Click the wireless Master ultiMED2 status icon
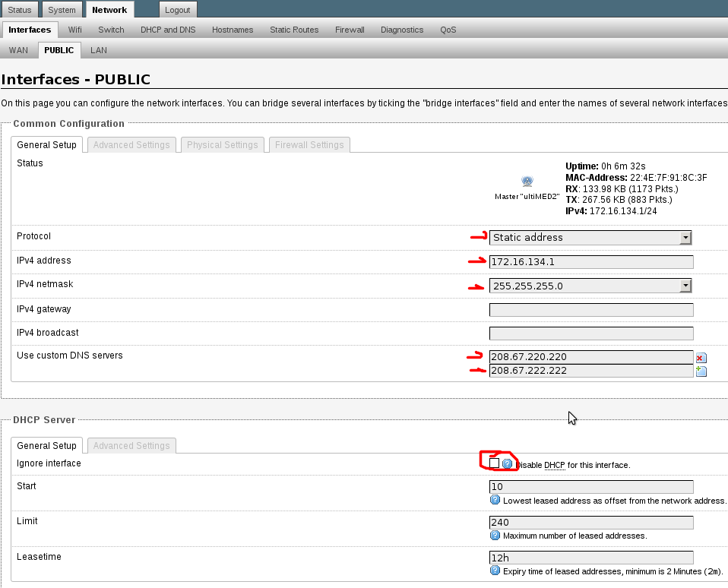This screenshot has height=588, width=728. [527, 181]
